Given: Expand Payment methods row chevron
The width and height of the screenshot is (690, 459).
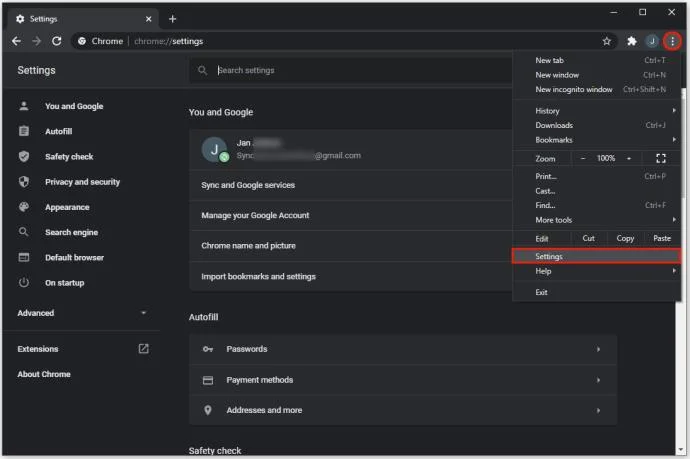Looking at the screenshot, I should point(598,380).
